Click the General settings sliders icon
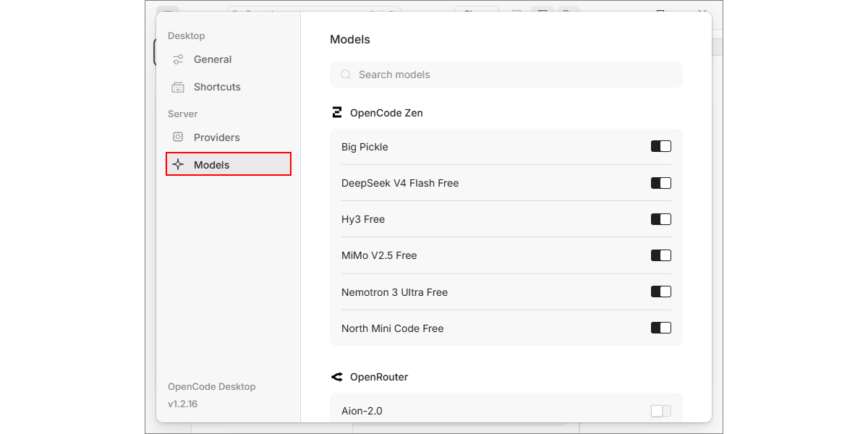Viewport: 868px width, 434px height. [x=178, y=59]
